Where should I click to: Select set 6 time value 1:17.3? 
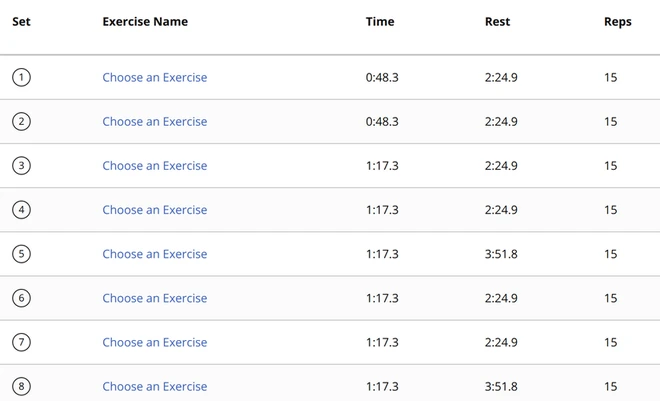382,298
